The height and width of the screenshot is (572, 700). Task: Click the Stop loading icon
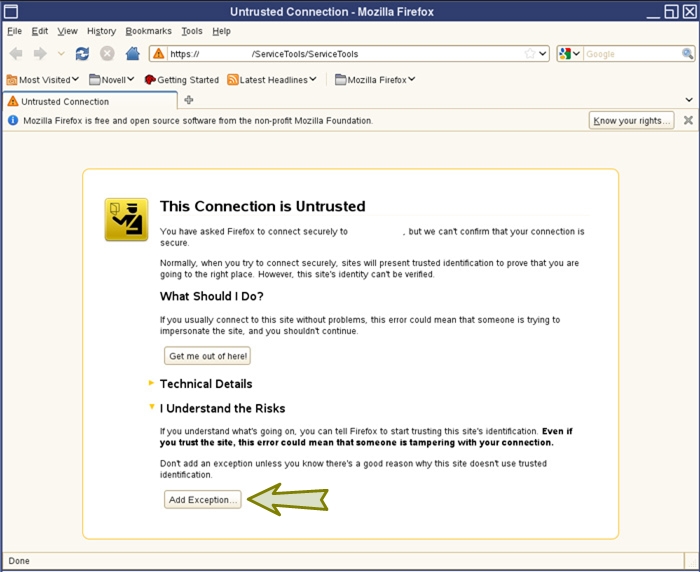pos(107,54)
